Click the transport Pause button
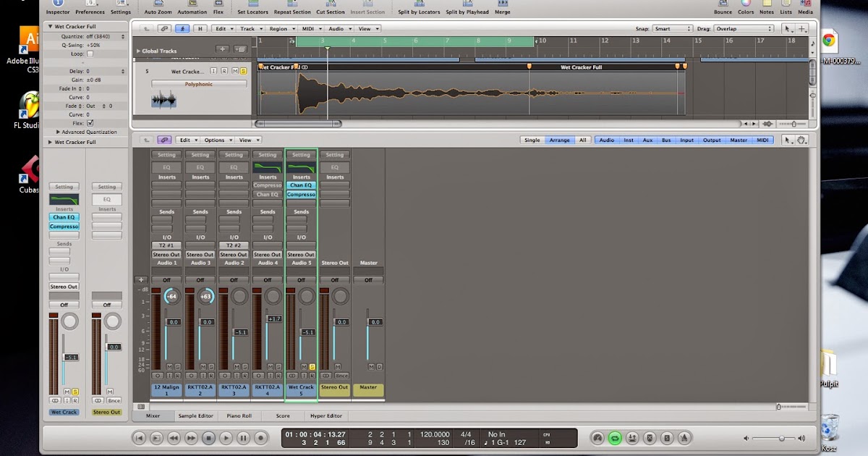 point(243,438)
